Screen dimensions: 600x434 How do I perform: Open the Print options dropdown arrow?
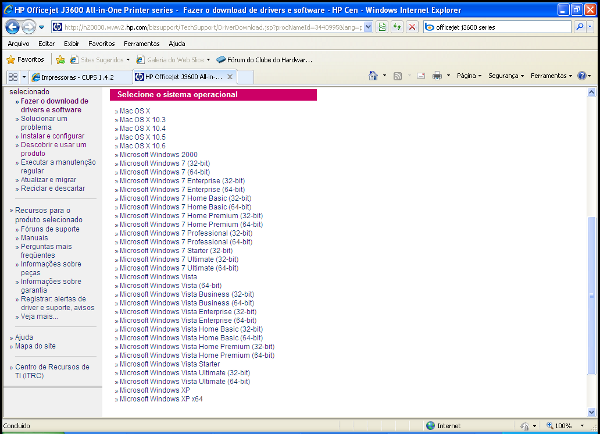[x=448, y=76]
